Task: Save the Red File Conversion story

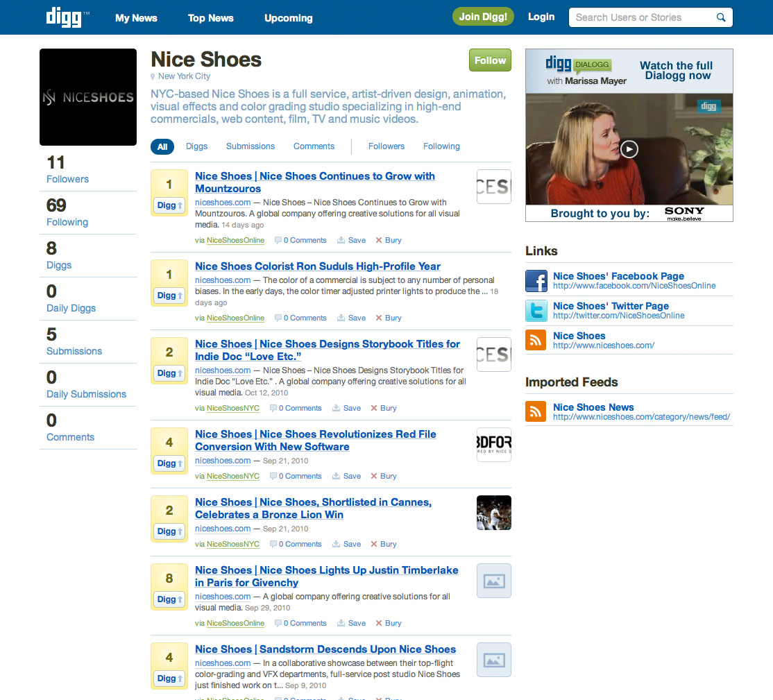Action: 346,476
